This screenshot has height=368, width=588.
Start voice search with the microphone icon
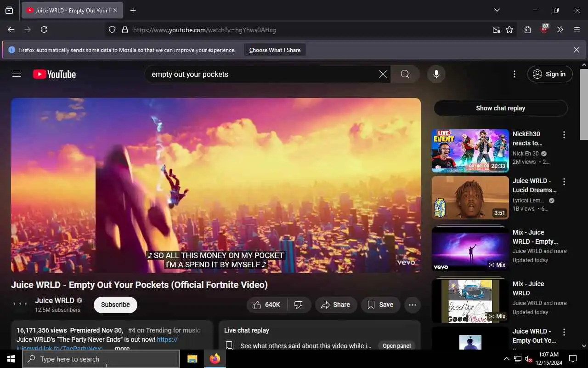coord(436,74)
